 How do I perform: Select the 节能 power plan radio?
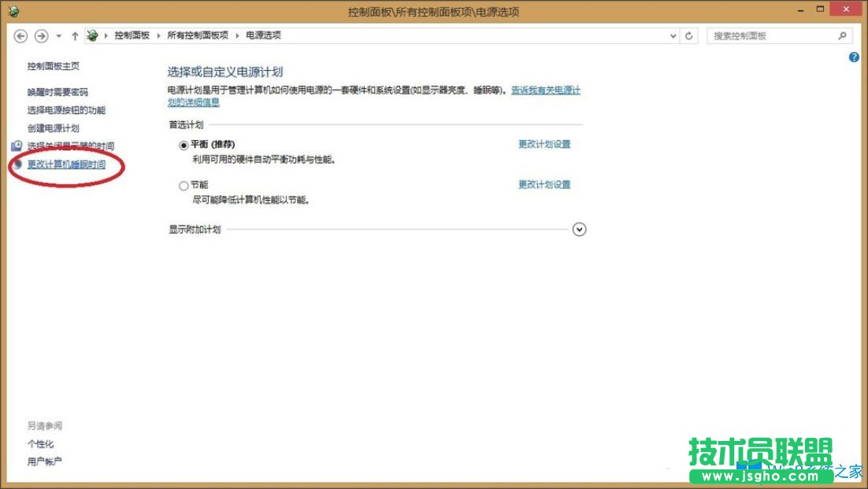[183, 185]
